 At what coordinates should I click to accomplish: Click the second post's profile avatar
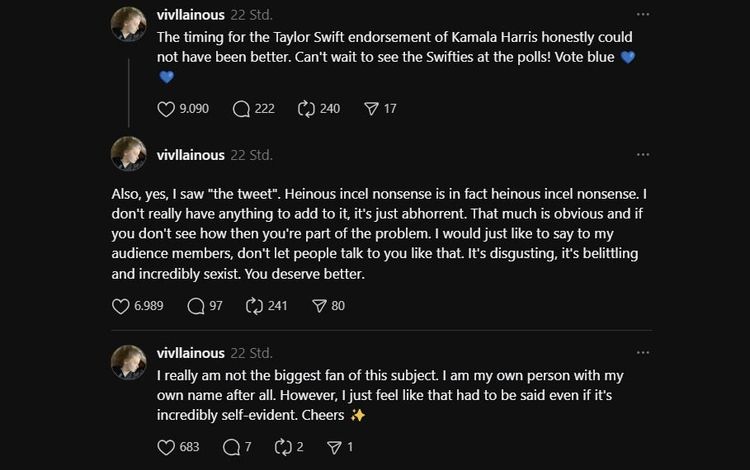128,153
